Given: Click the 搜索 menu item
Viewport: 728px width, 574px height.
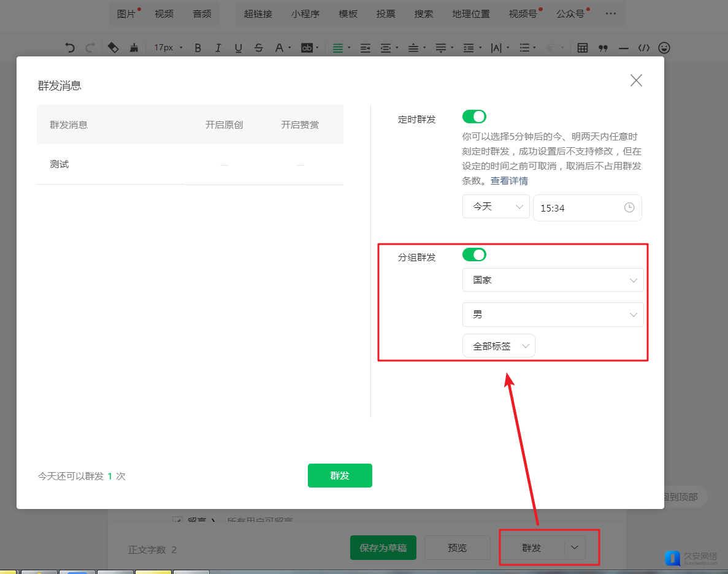Looking at the screenshot, I should pyautogui.click(x=423, y=14).
